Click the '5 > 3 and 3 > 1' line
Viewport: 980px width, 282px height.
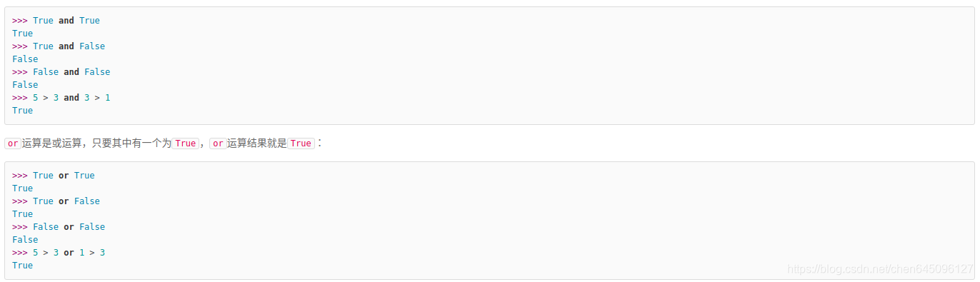[x=61, y=98]
